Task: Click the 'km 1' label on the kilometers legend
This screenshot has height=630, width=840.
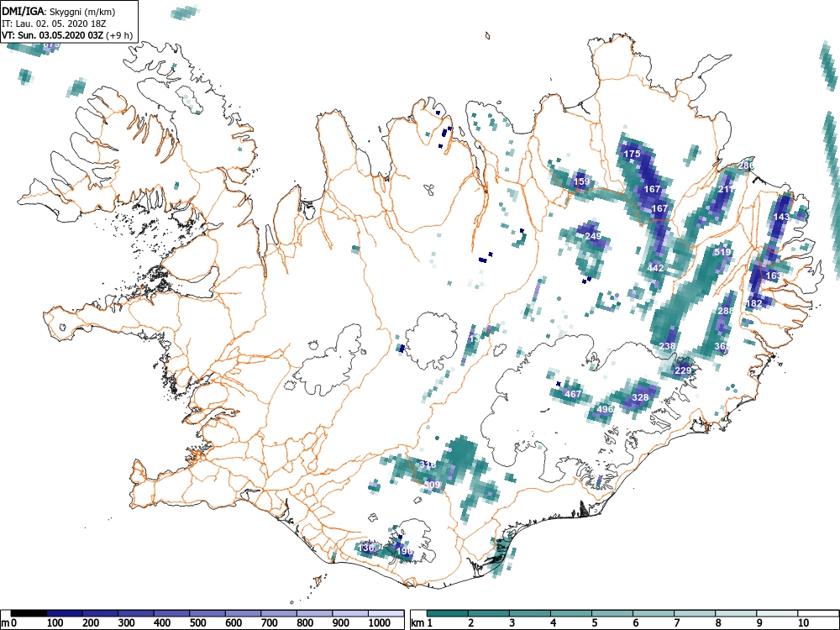Action: click(x=422, y=623)
